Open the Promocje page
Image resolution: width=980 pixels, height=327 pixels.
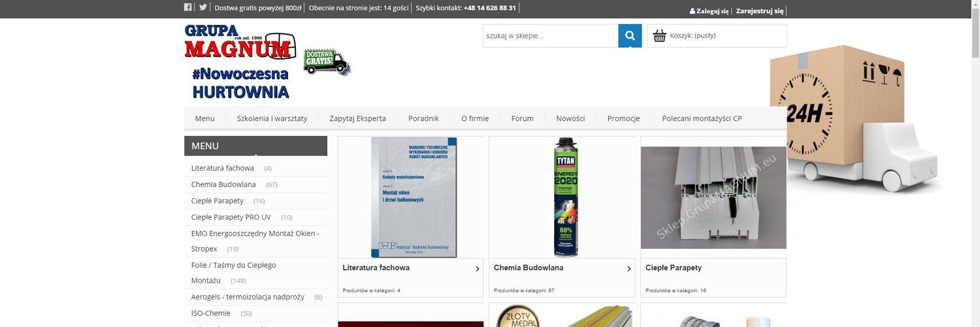(x=623, y=118)
